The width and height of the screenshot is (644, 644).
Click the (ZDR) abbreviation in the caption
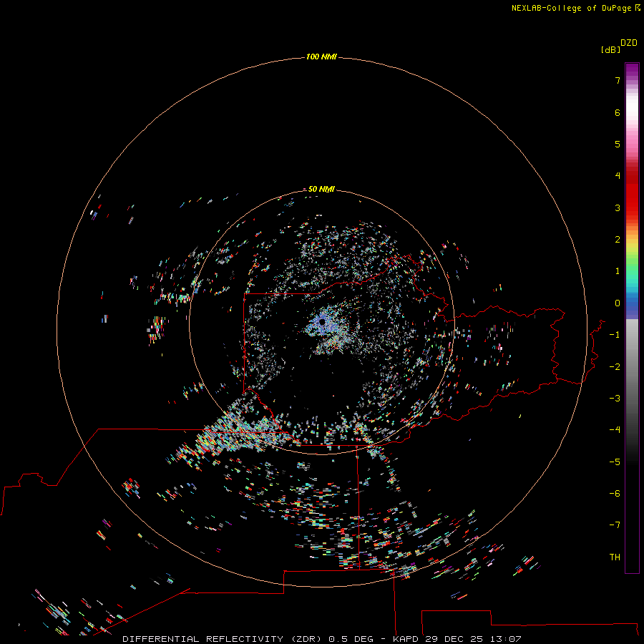pyautogui.click(x=307, y=639)
